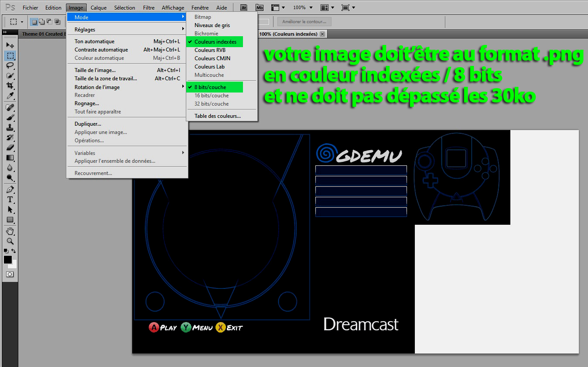Open the Affichage menu
Screen dimensions: 588x367
(x=173, y=8)
